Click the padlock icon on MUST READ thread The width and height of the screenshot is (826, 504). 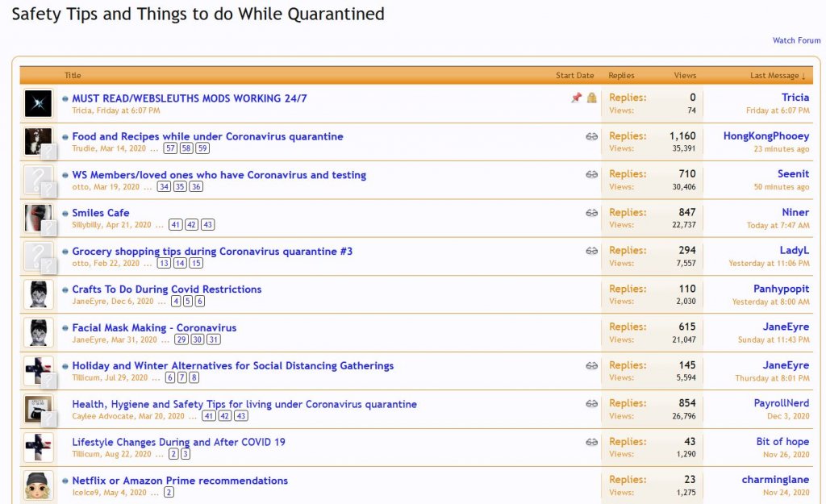pos(592,98)
